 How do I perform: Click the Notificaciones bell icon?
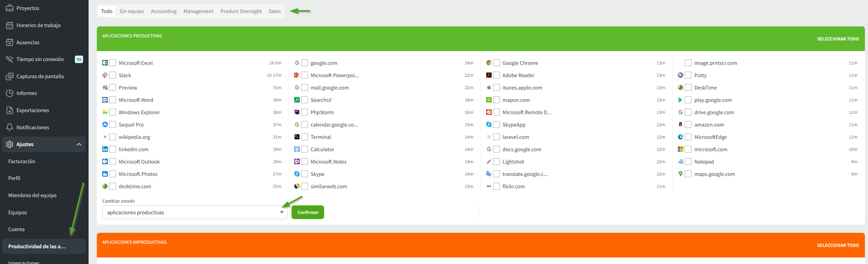pos(10,127)
